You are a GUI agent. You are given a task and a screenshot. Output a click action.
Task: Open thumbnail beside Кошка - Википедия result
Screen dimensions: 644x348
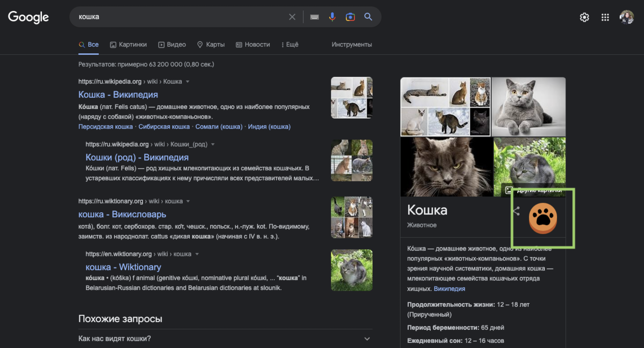(352, 98)
